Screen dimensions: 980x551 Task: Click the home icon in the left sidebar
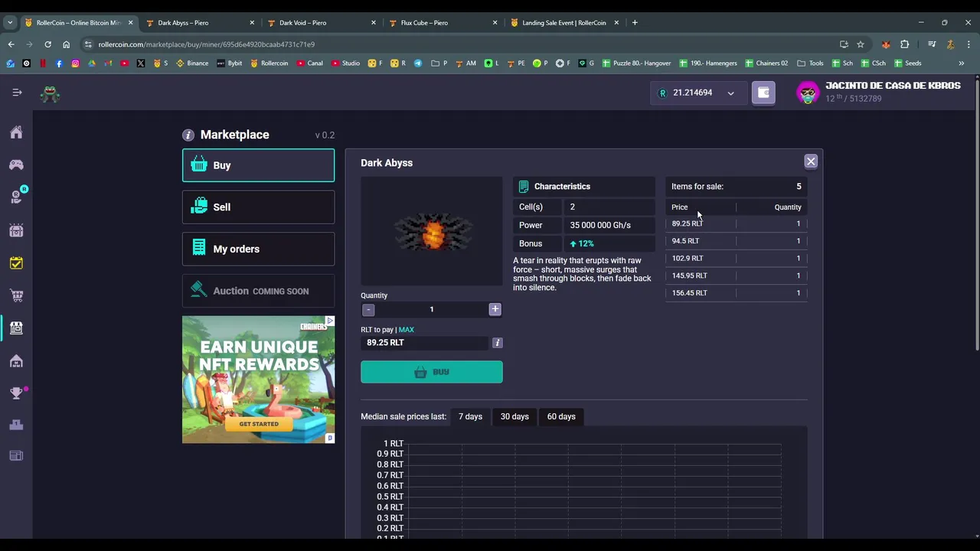click(16, 132)
